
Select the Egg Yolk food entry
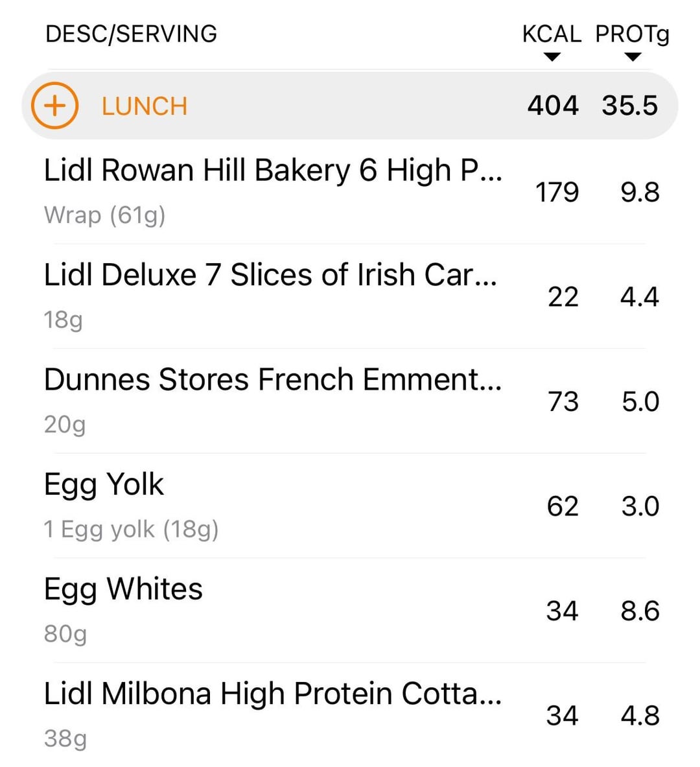point(104,484)
